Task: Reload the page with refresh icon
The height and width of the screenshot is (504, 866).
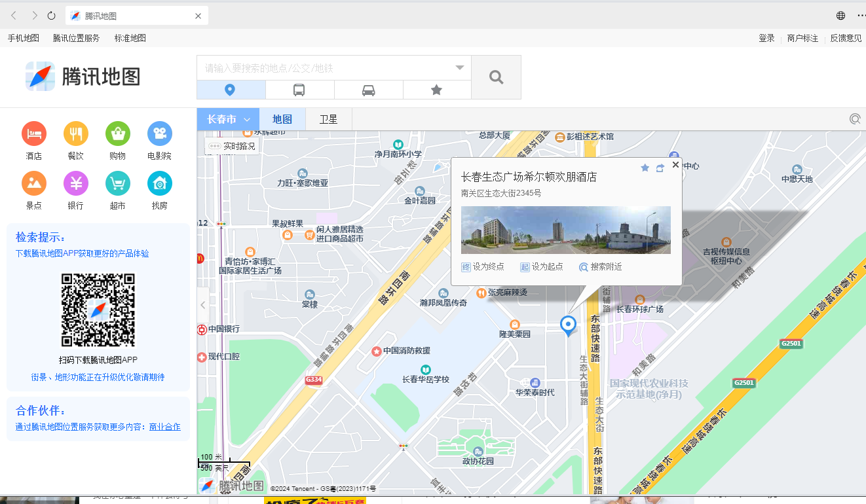Action: (x=52, y=16)
